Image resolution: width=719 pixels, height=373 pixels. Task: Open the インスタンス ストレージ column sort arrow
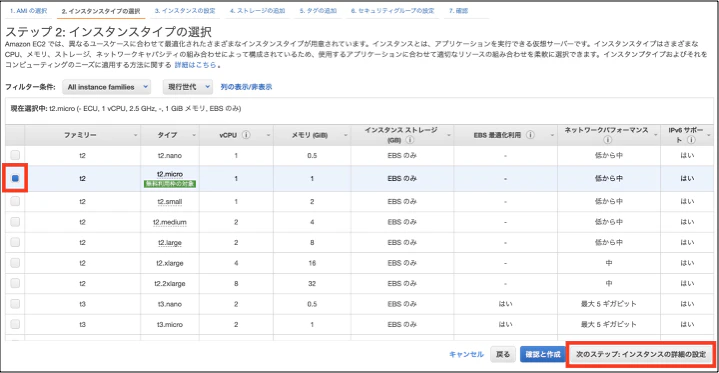449,135
